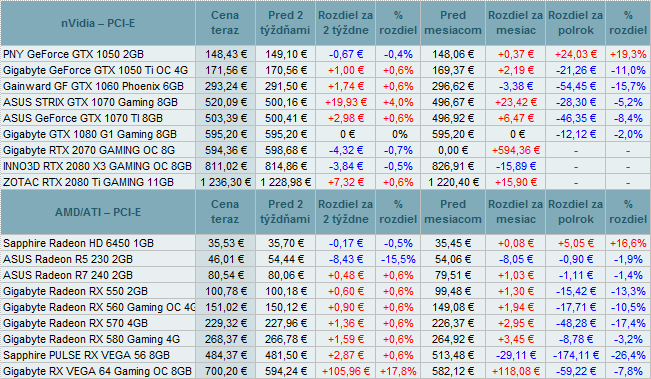651x379 pixels.
Task: Click the 1 236,30 € price cell
Action: [x=225, y=182]
